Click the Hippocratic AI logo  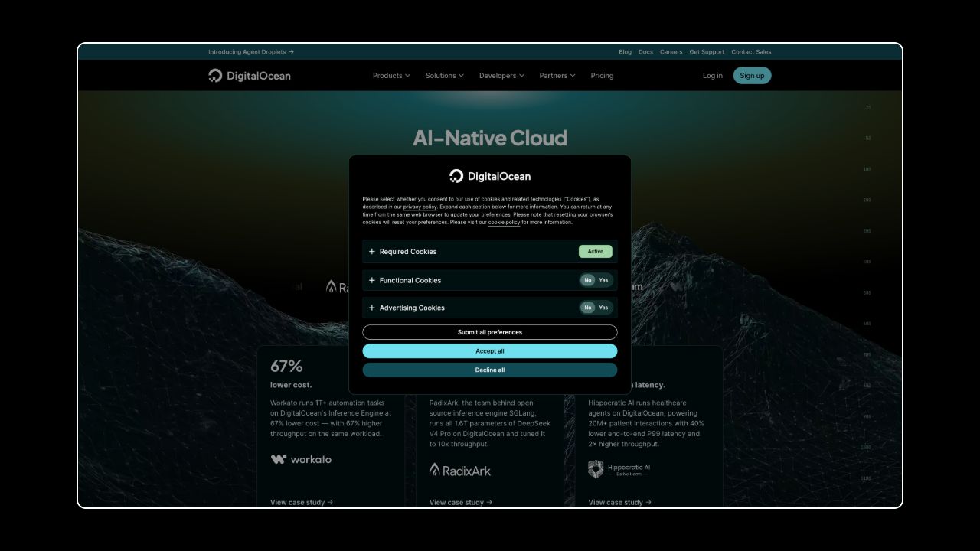pos(619,469)
